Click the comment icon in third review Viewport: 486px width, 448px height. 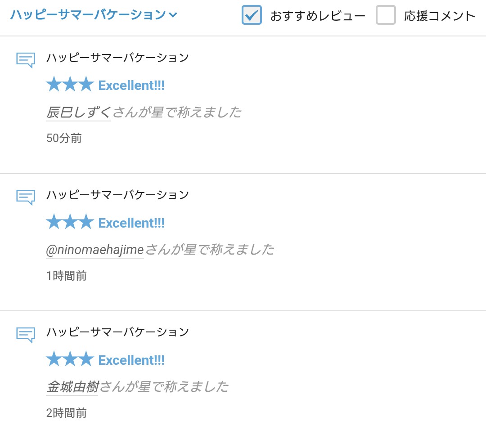tap(26, 334)
